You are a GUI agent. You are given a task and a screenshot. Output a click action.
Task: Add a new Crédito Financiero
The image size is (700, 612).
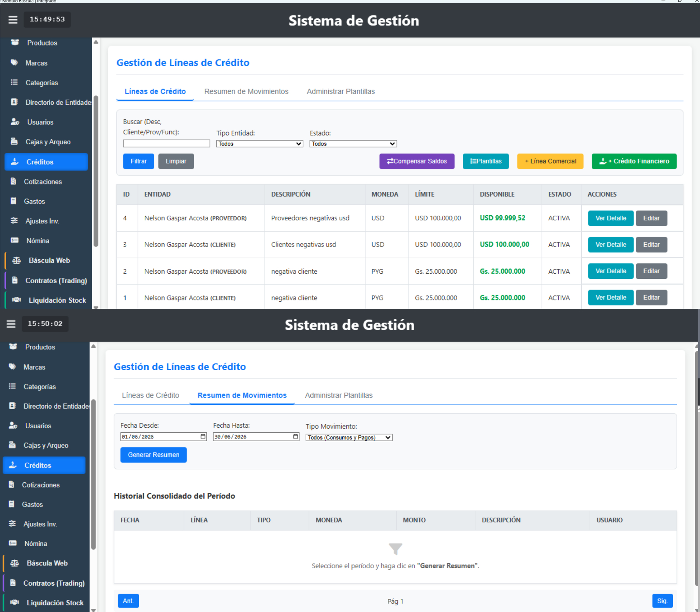coord(634,161)
